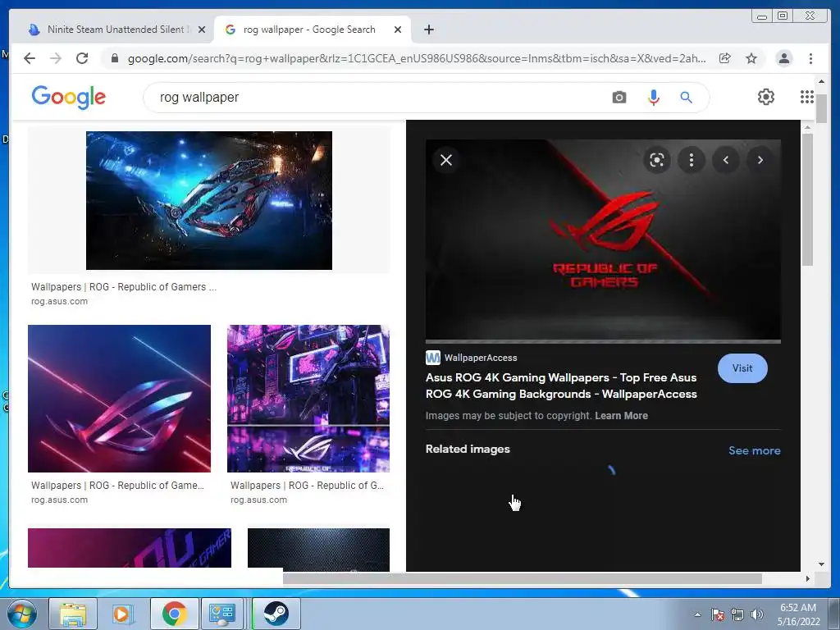Screen dimensions: 840x630
Task: Click the page scroll down arrow
Action: [821, 564]
